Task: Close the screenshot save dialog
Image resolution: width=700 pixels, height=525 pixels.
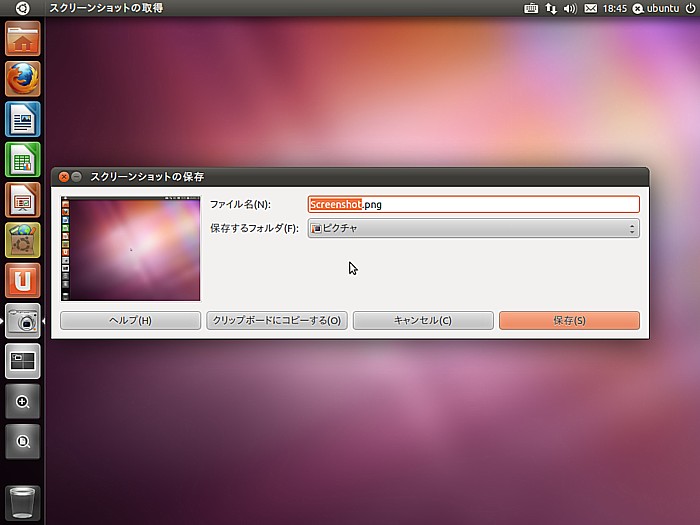Action: [64, 177]
